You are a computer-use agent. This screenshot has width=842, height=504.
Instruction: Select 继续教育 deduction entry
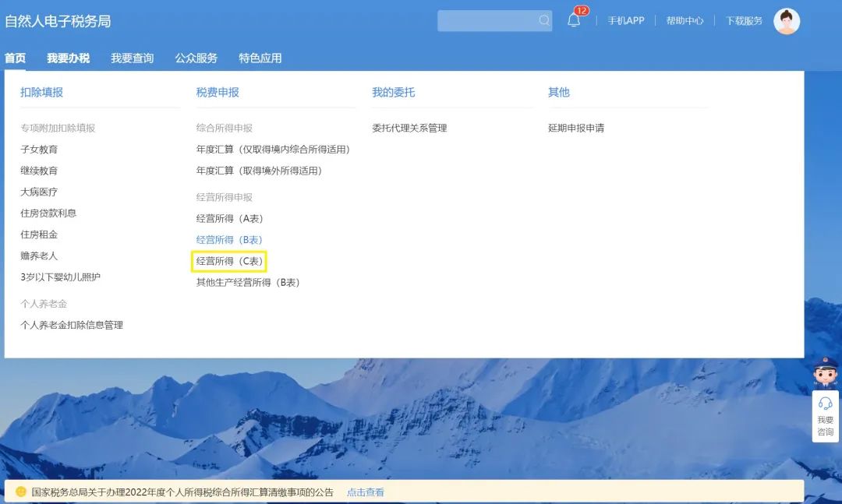(39, 171)
